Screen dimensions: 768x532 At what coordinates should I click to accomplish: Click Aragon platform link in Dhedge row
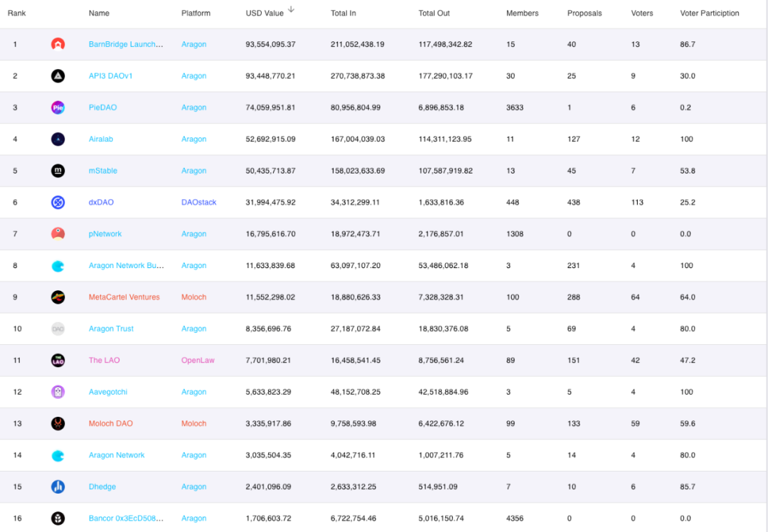[194, 486]
